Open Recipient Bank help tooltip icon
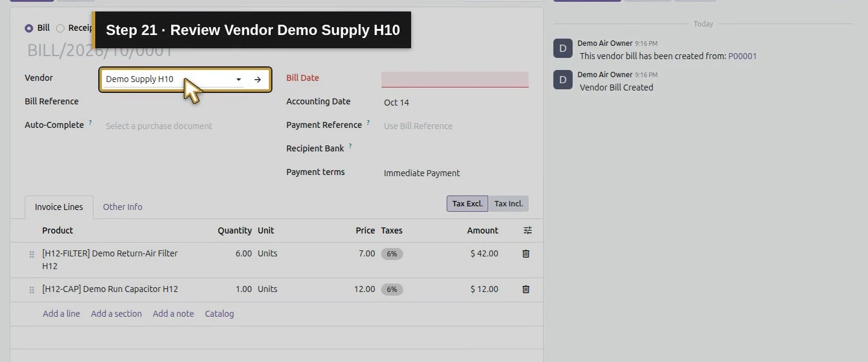Screen dimensions: 868x362 click(x=350, y=146)
